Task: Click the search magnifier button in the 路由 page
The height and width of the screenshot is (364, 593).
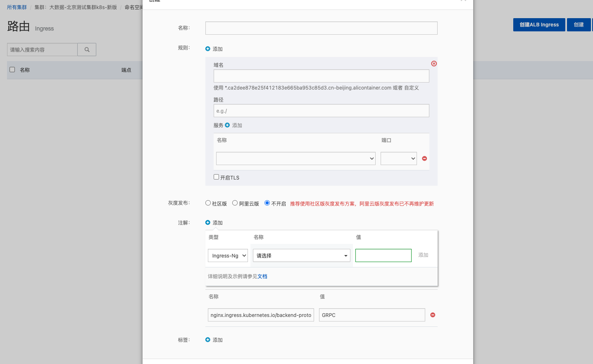Action: (87, 50)
